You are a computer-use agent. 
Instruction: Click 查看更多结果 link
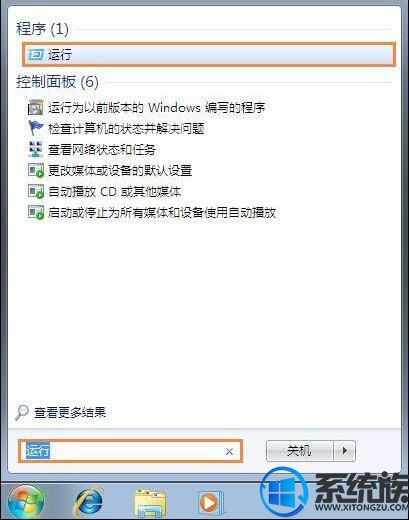coord(70,413)
